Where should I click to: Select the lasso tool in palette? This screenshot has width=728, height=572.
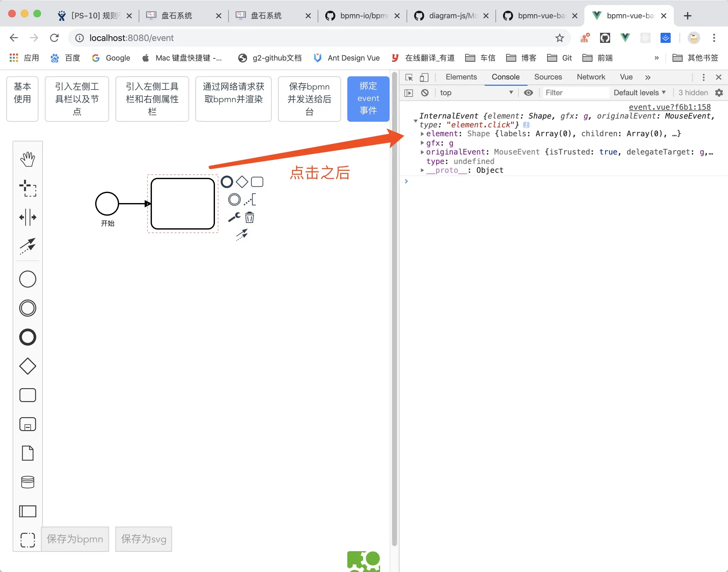click(27, 188)
